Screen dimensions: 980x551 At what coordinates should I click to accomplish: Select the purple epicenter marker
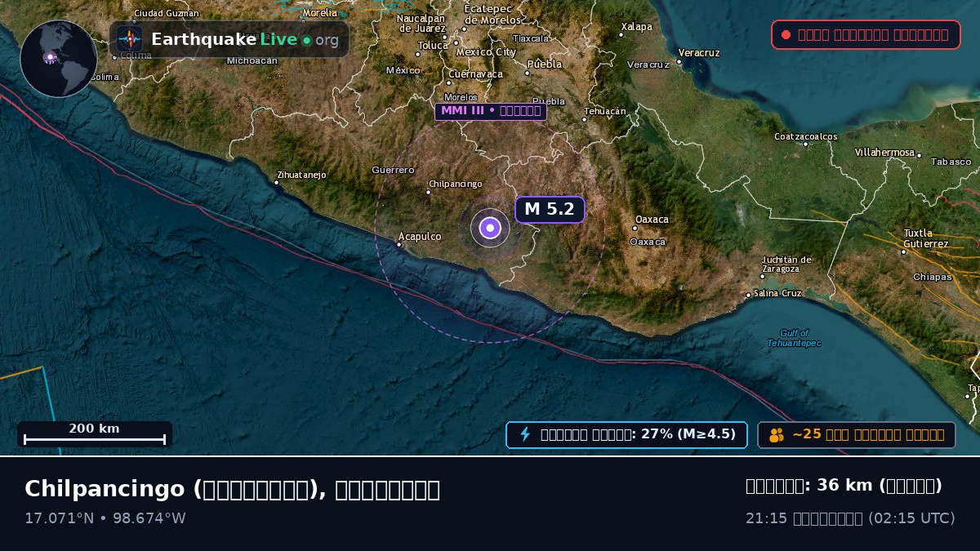(490, 228)
